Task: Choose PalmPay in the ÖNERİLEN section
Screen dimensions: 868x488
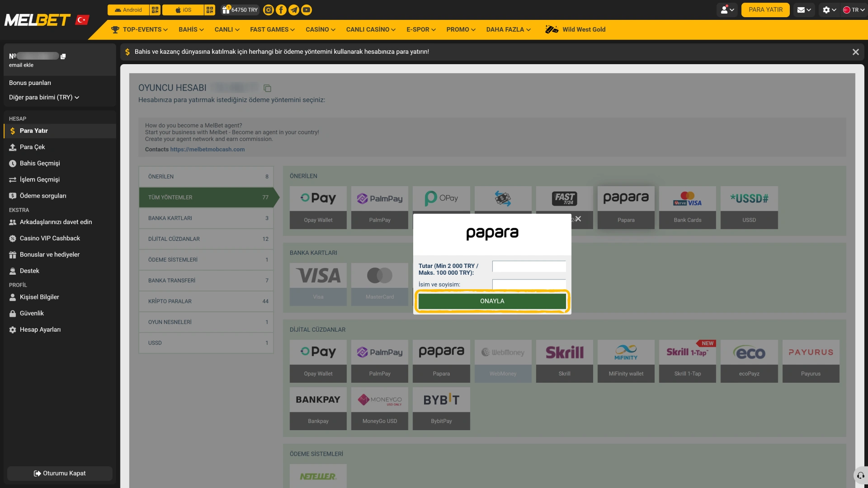Action: pyautogui.click(x=380, y=208)
